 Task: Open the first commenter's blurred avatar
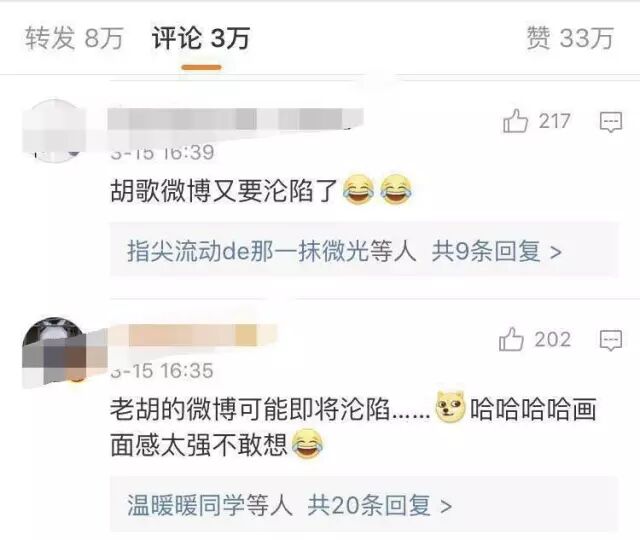54,131
